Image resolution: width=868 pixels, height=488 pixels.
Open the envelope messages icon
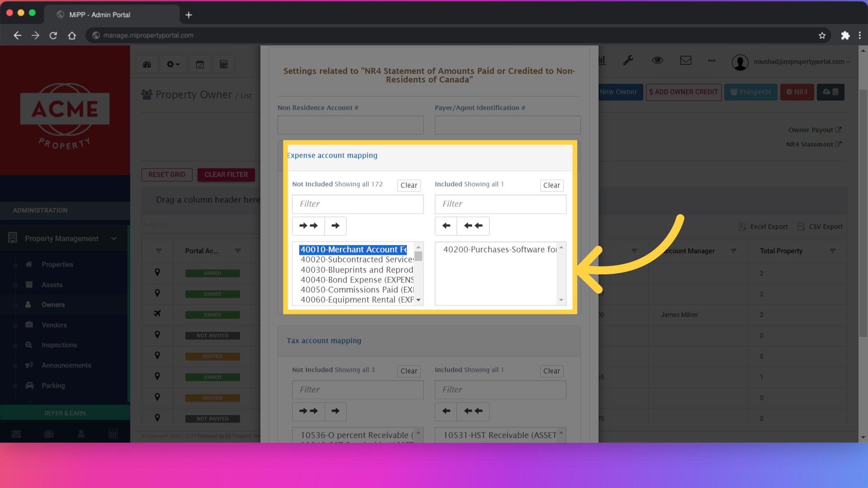pos(686,60)
